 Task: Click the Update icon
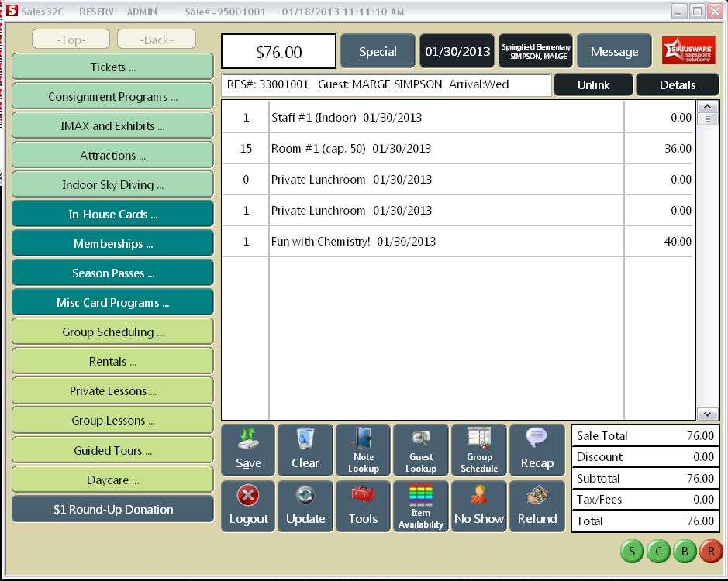pyautogui.click(x=305, y=505)
